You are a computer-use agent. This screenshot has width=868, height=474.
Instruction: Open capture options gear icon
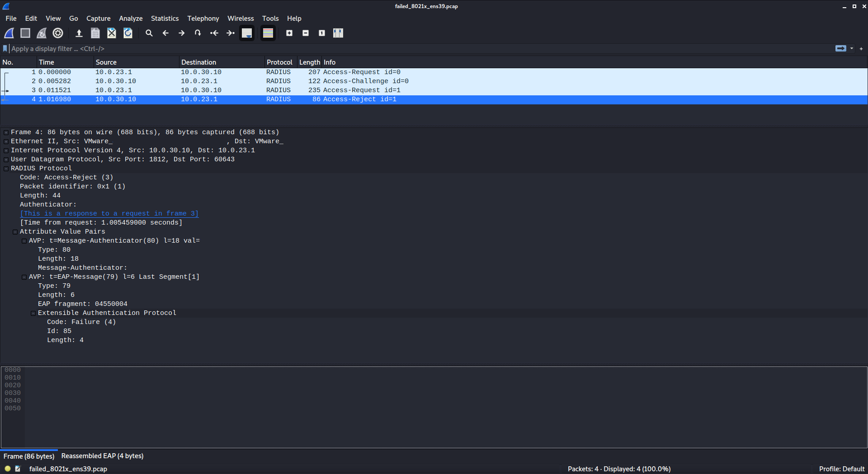(x=58, y=33)
